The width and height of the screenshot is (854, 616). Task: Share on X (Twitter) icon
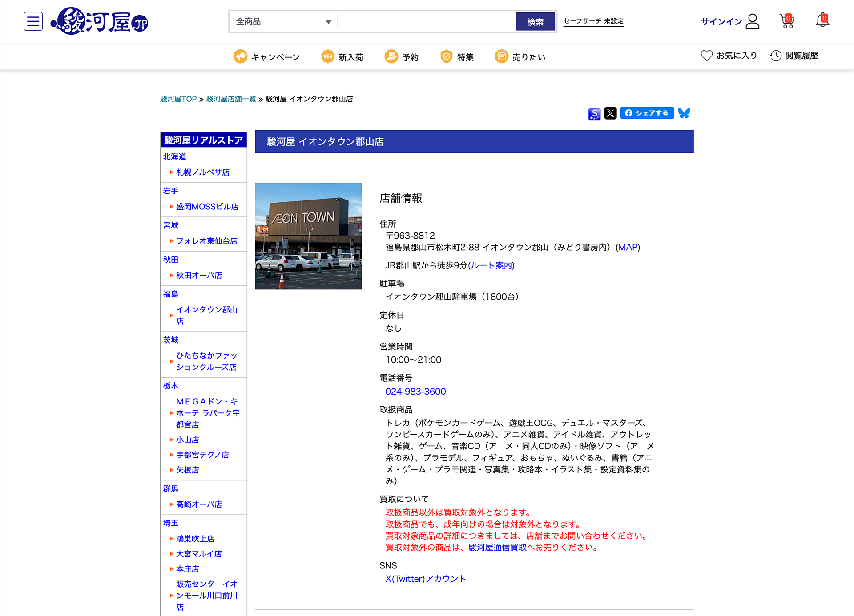(610, 113)
